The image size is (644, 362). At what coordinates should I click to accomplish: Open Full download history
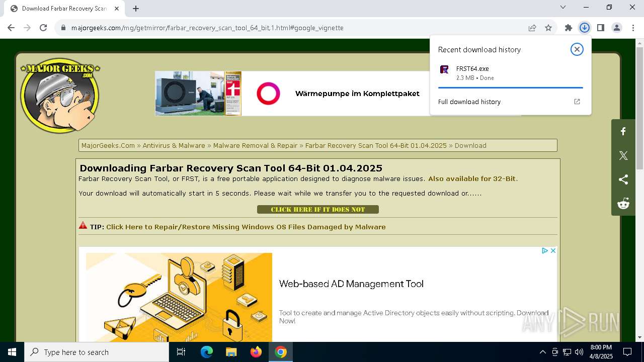510,102
